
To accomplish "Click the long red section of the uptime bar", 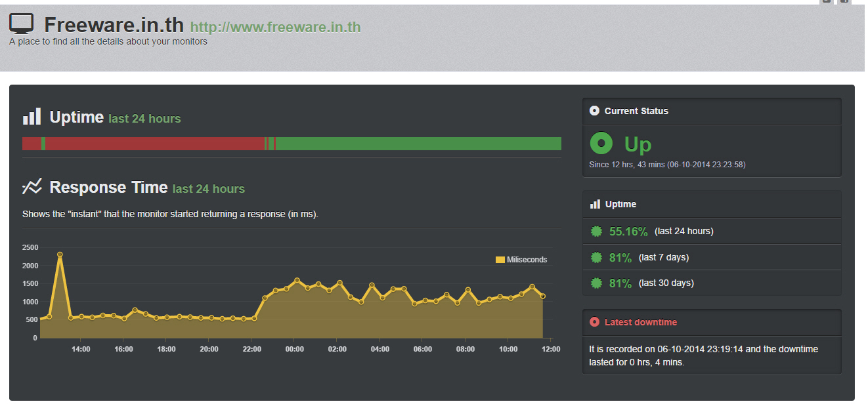I will pos(154,144).
